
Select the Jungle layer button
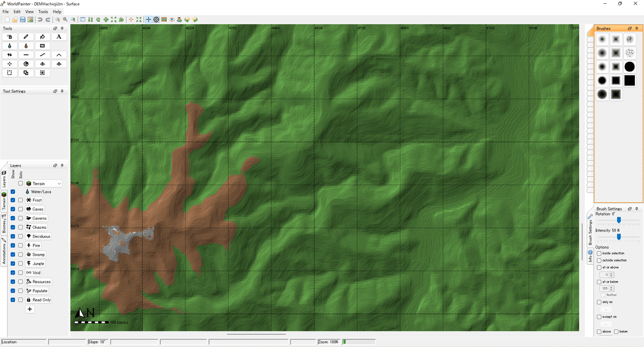pos(35,264)
